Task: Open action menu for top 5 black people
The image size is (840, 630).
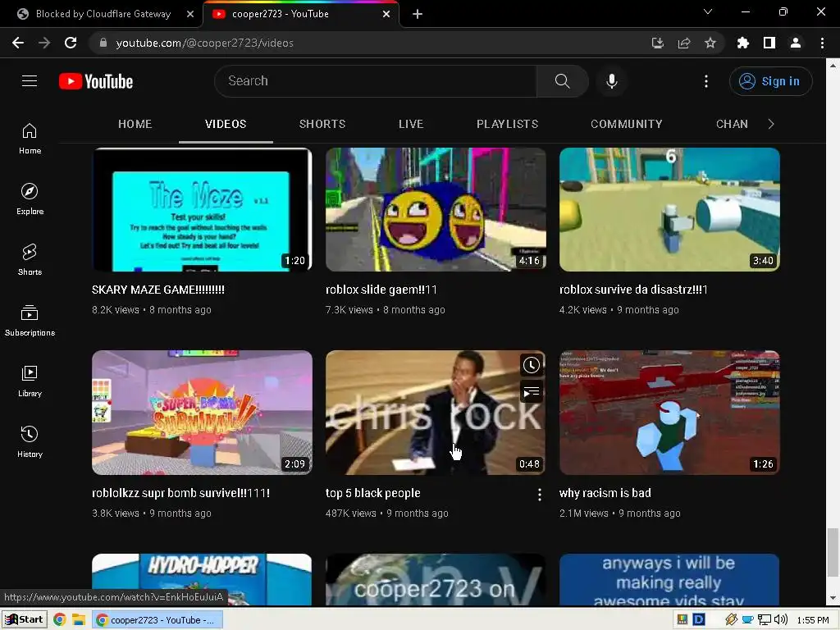Action: [x=539, y=495]
